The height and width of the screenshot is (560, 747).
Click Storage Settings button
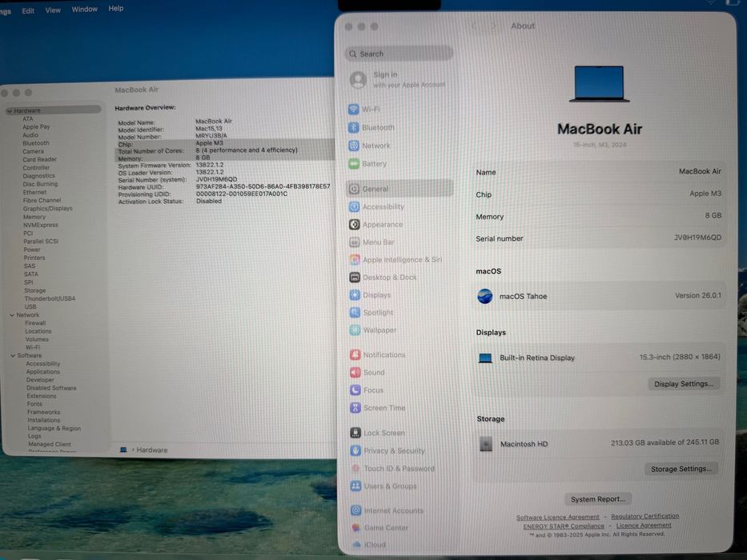681,469
